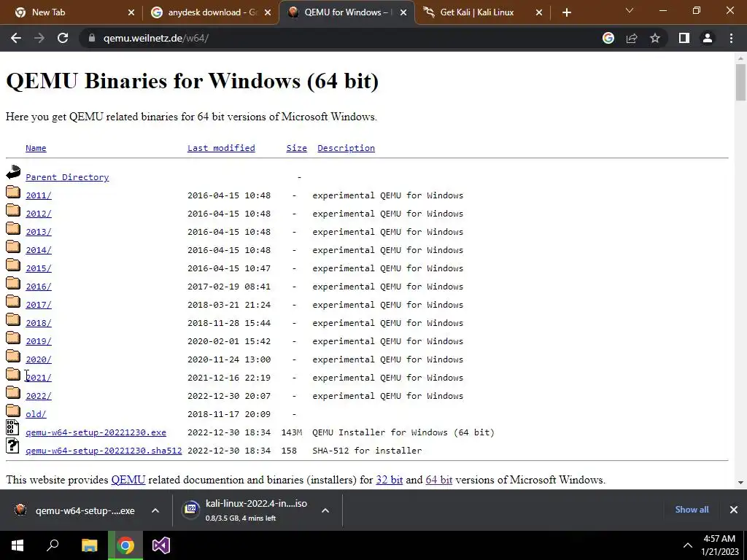The width and height of the screenshot is (747, 560).
Task: Open the Google icon in address bar
Action: pyautogui.click(x=608, y=38)
